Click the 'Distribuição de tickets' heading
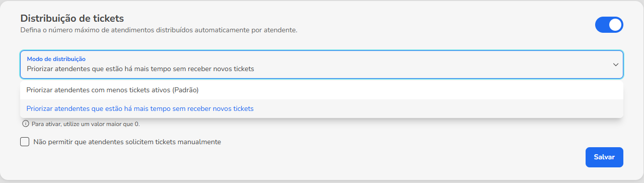The height and width of the screenshot is (183, 644). (72, 18)
